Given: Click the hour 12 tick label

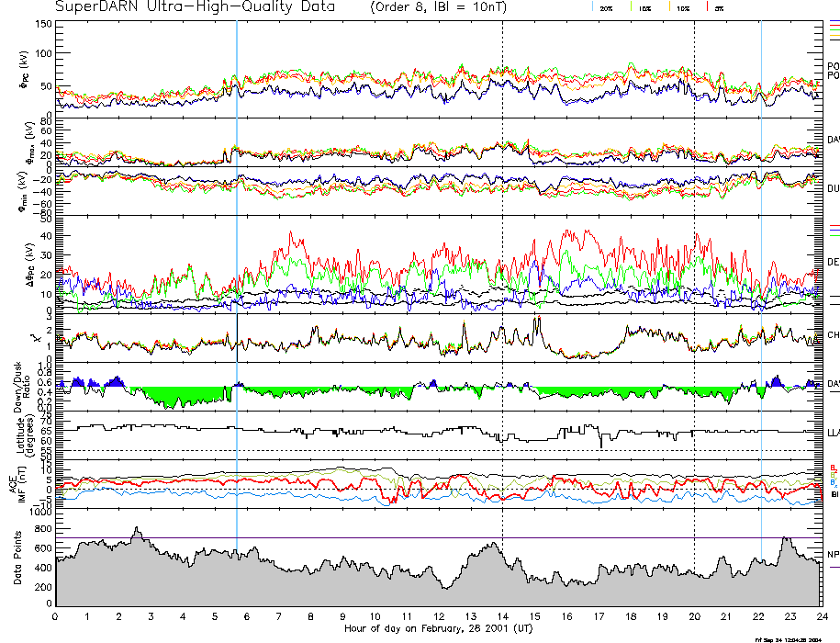Looking at the screenshot, I should click(x=438, y=616).
